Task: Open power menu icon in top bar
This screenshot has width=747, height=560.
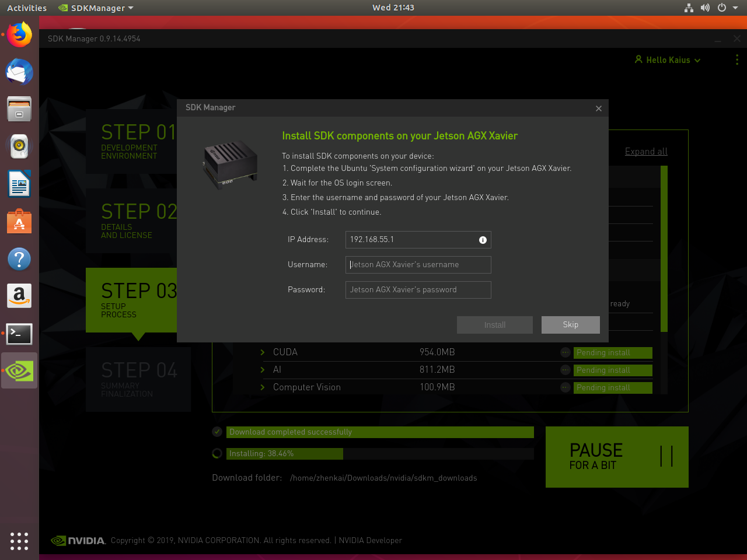Action: click(x=722, y=8)
